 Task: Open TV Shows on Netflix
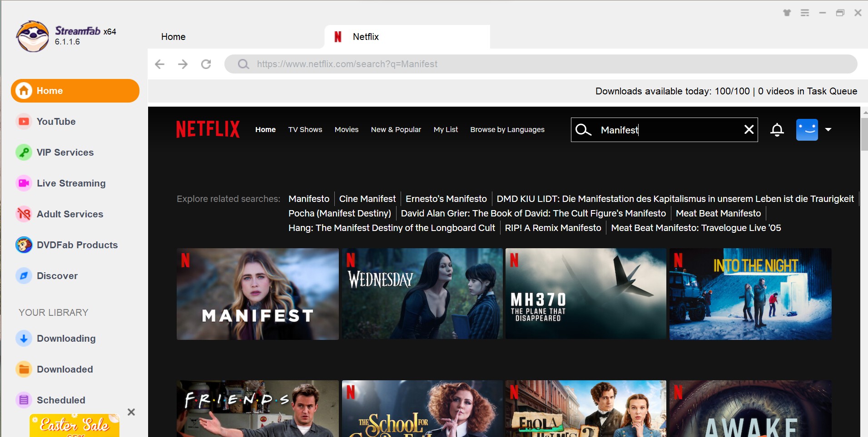pyautogui.click(x=305, y=130)
